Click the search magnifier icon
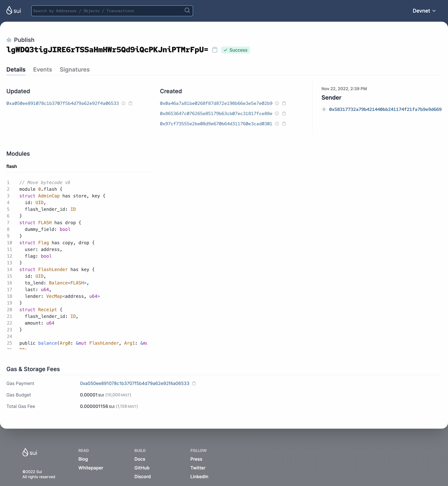Image resolution: width=448 pixels, height=486 pixels. point(187,10)
